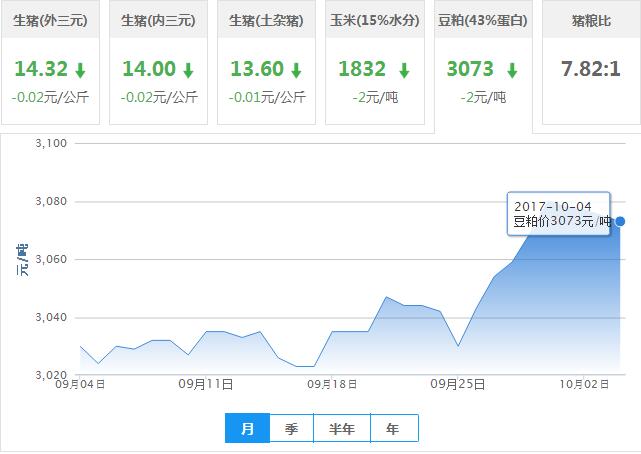The height and width of the screenshot is (454, 641).
Task: Click the 14.00 price value
Action: (149, 69)
